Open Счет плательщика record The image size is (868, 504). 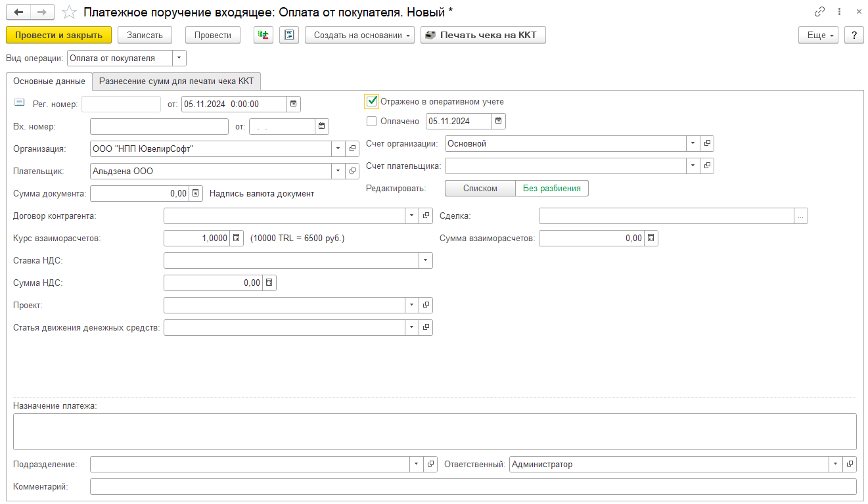click(x=707, y=166)
